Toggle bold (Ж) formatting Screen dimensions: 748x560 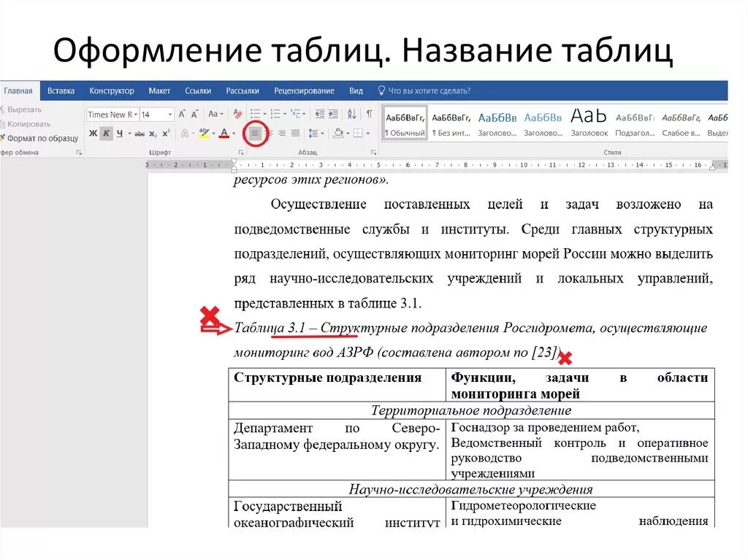(93, 134)
